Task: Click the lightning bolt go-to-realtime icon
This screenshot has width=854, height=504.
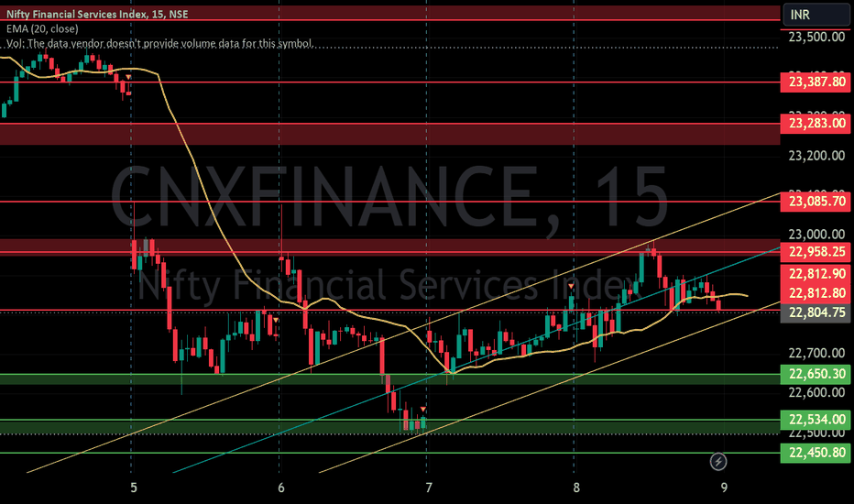Action: pyautogui.click(x=718, y=462)
